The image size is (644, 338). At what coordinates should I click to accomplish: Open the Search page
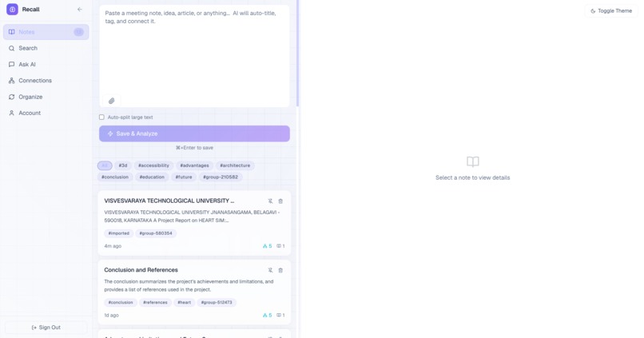[46, 48]
